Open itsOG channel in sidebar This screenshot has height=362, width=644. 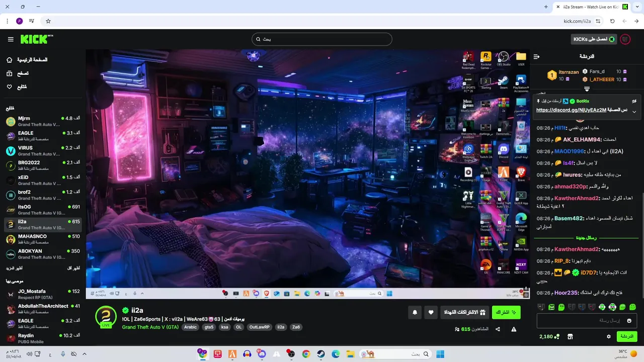[x=43, y=210]
